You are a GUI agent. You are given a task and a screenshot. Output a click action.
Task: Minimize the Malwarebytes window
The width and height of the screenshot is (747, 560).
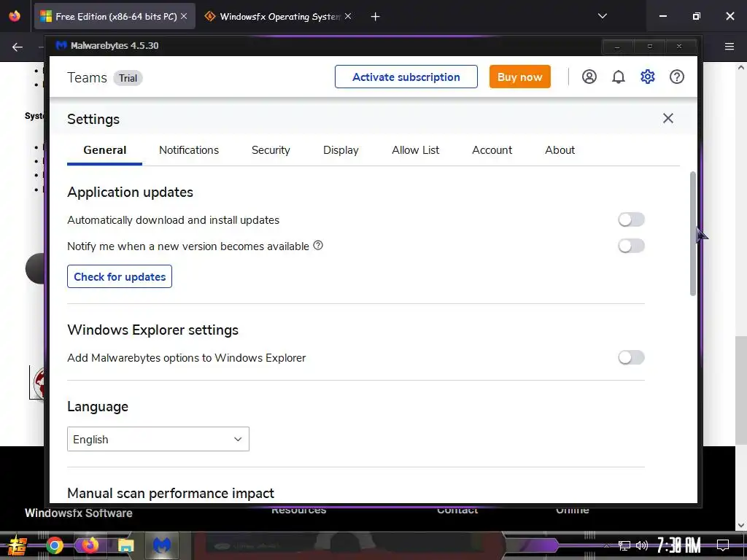(x=617, y=47)
